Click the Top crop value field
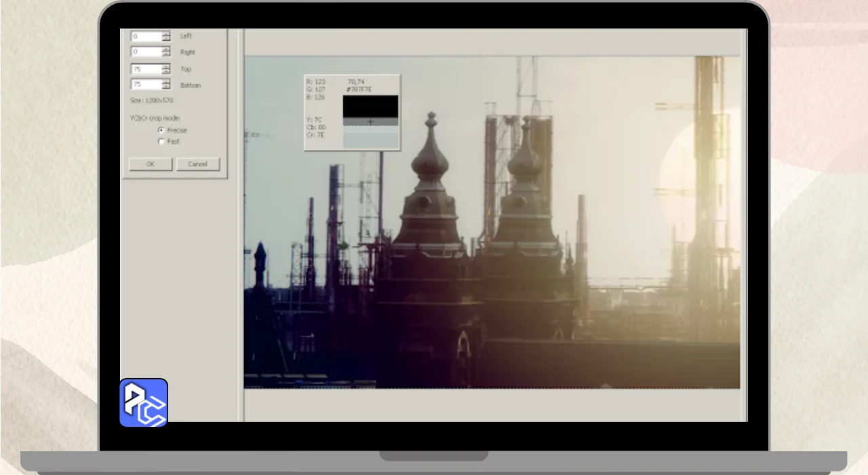 [146, 69]
